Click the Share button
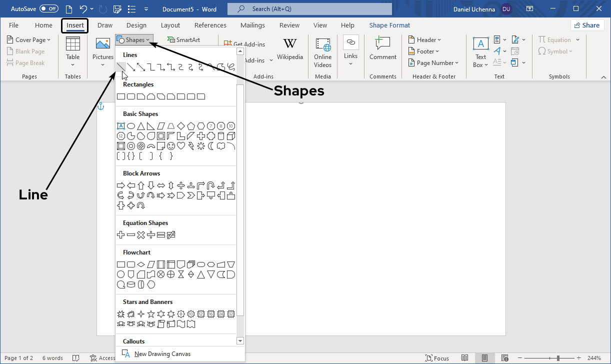The height and width of the screenshot is (364, 611). [x=586, y=25]
